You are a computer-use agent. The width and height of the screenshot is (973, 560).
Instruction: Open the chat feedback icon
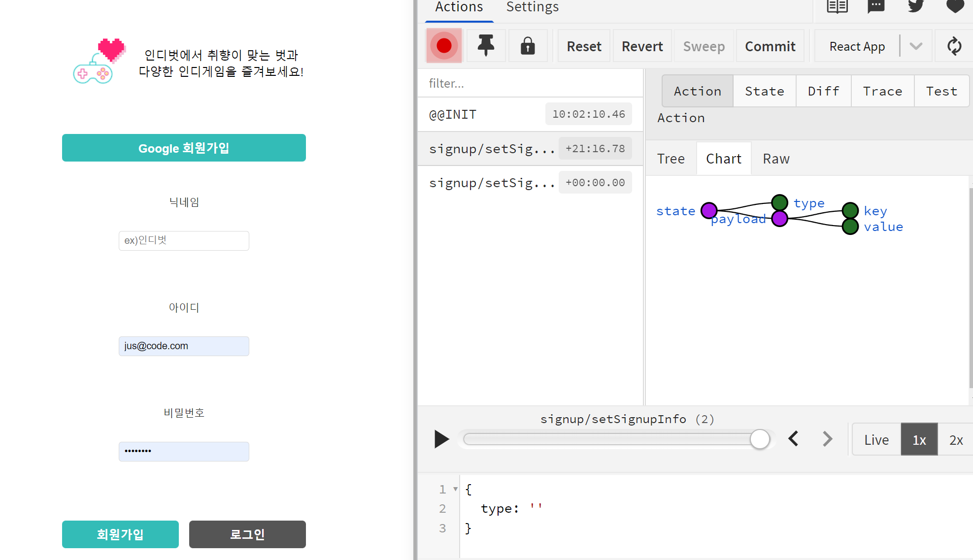point(876,6)
